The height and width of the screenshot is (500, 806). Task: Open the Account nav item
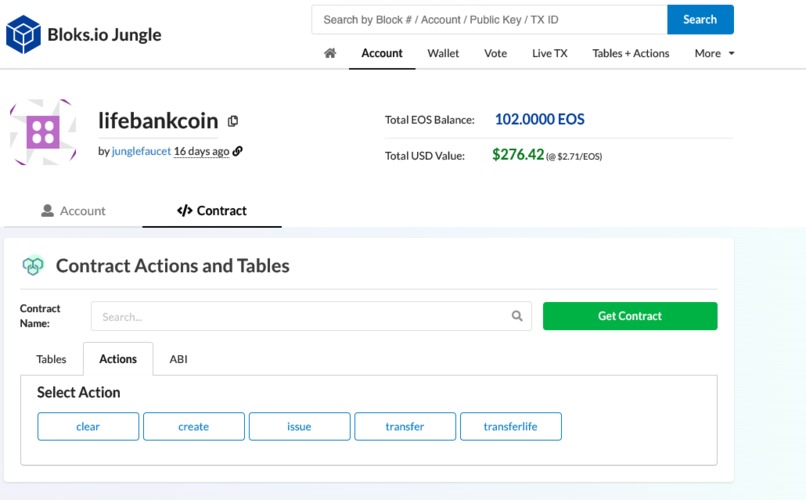(382, 53)
